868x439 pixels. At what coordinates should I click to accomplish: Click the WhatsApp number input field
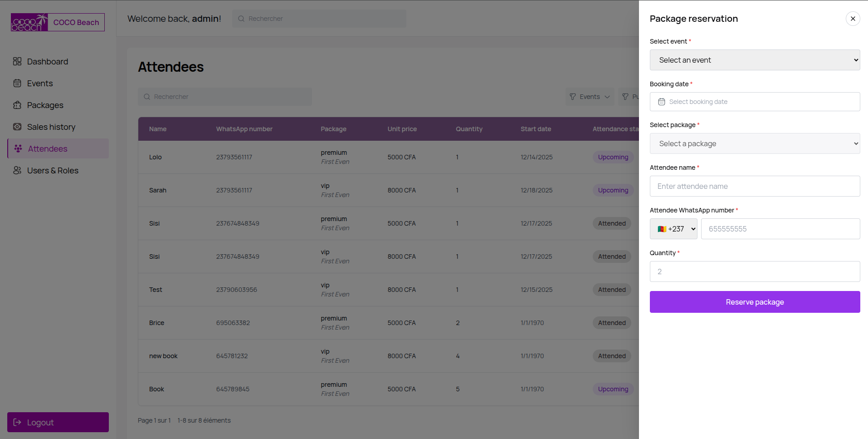tap(780, 229)
